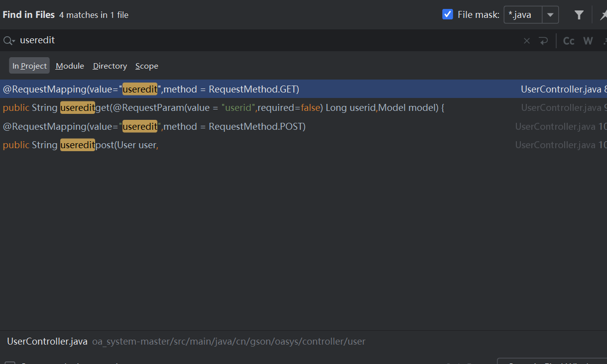Switch to the Module scope tab
Image resolution: width=607 pixels, height=364 pixels.
click(x=70, y=66)
